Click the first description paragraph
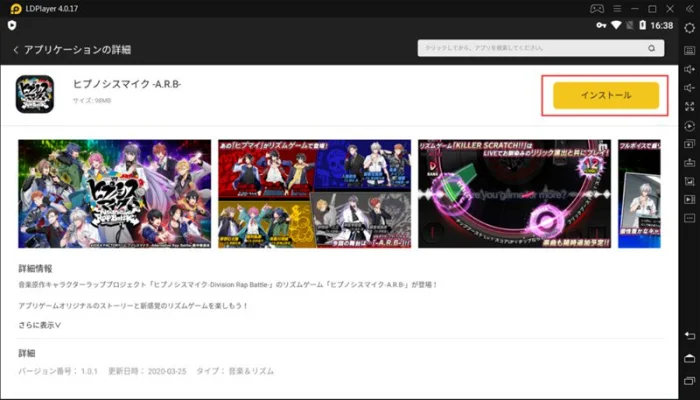The width and height of the screenshot is (700, 400). 228,284
